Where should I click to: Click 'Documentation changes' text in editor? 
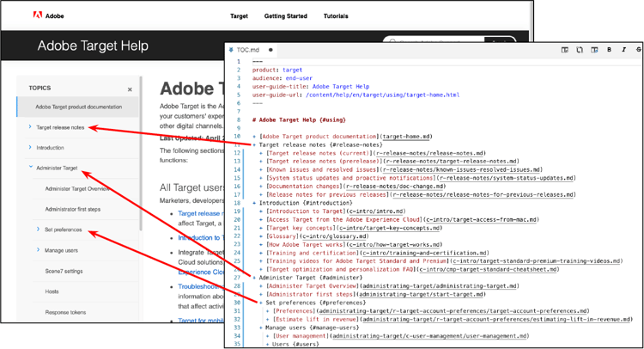tap(306, 187)
